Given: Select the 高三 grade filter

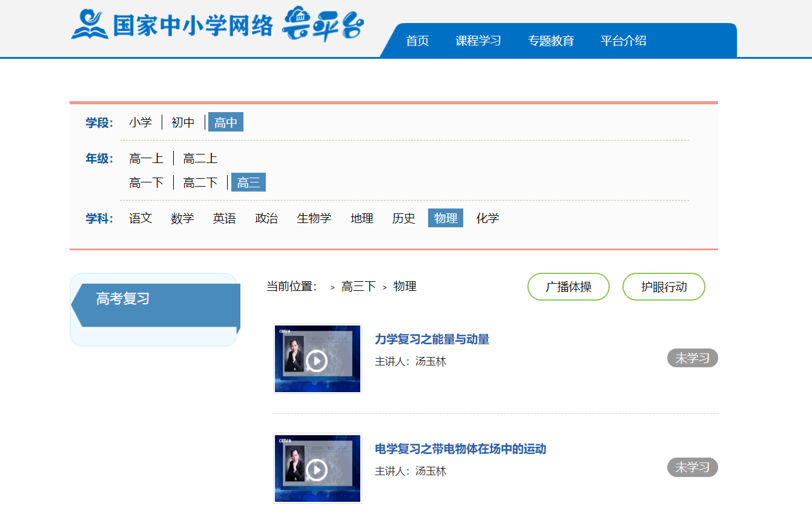Looking at the screenshot, I should [x=248, y=182].
